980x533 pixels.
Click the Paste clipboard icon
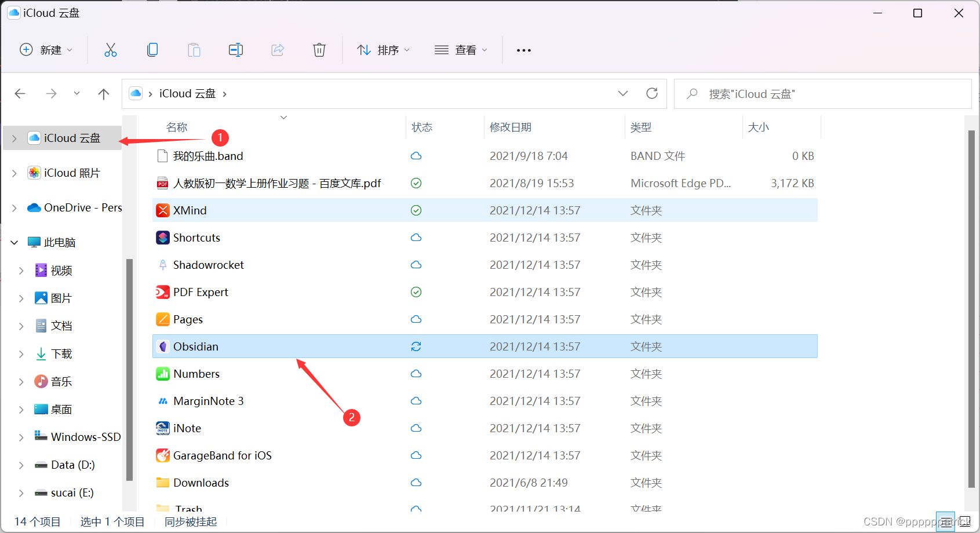tap(194, 50)
